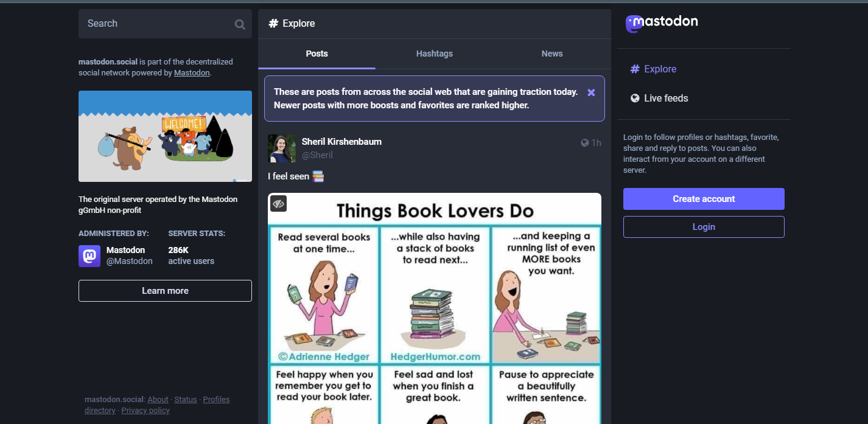Open the About footer link

(158, 400)
